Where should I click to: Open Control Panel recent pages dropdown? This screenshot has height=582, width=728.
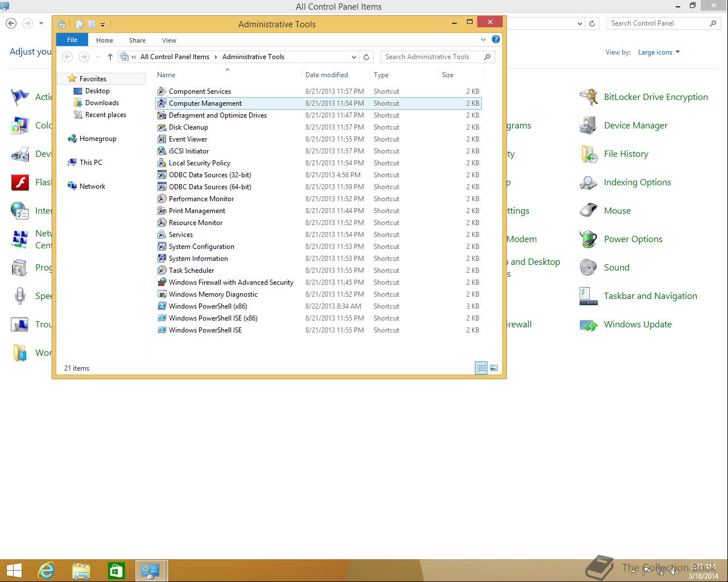click(41, 23)
